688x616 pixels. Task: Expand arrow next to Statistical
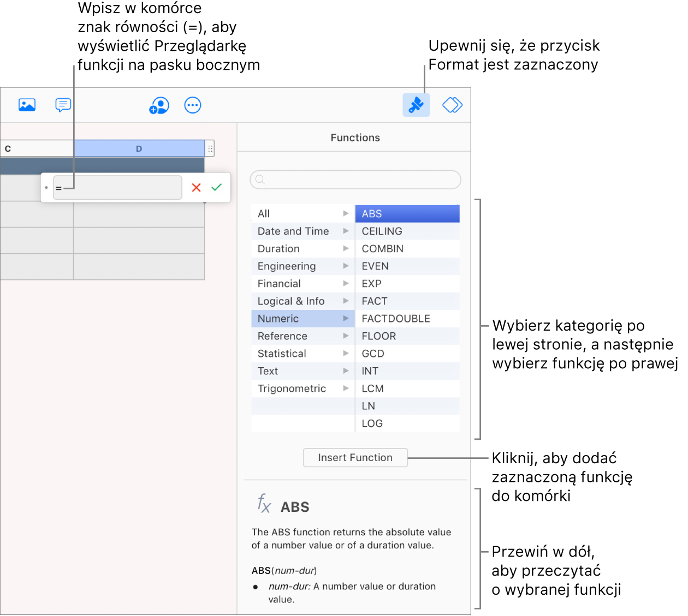(346, 353)
